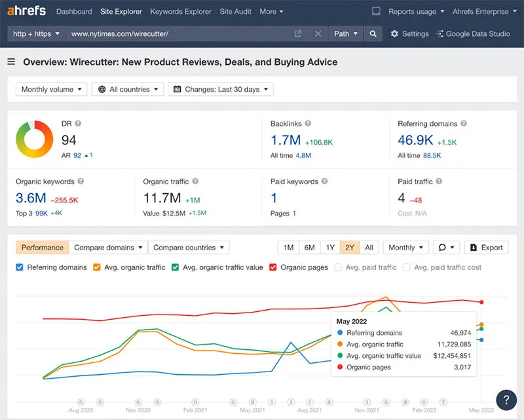Open the All countries dropdown

pyautogui.click(x=127, y=89)
